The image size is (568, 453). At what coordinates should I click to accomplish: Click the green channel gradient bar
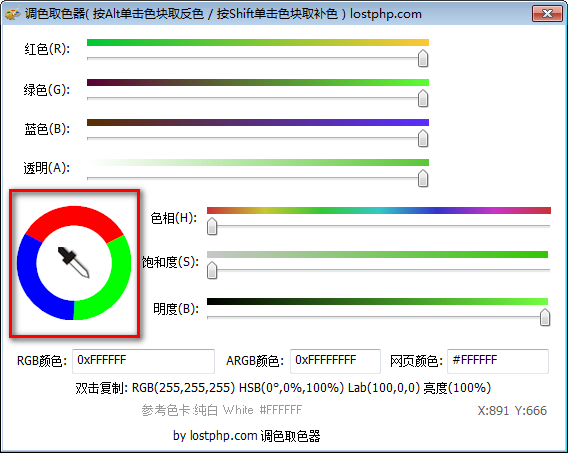[x=258, y=83]
